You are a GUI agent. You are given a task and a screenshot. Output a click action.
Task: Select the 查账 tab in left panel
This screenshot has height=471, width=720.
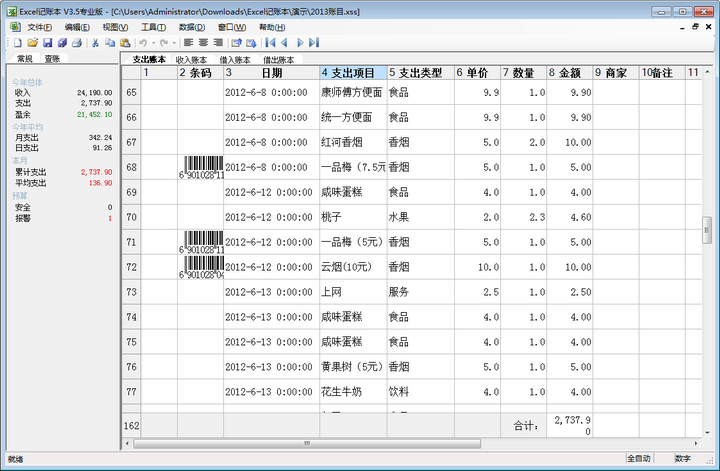[52, 60]
